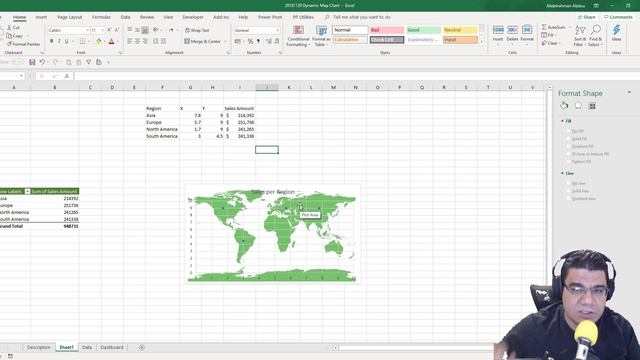Collapse the Line section
The height and width of the screenshot is (360, 640).
[562, 173]
